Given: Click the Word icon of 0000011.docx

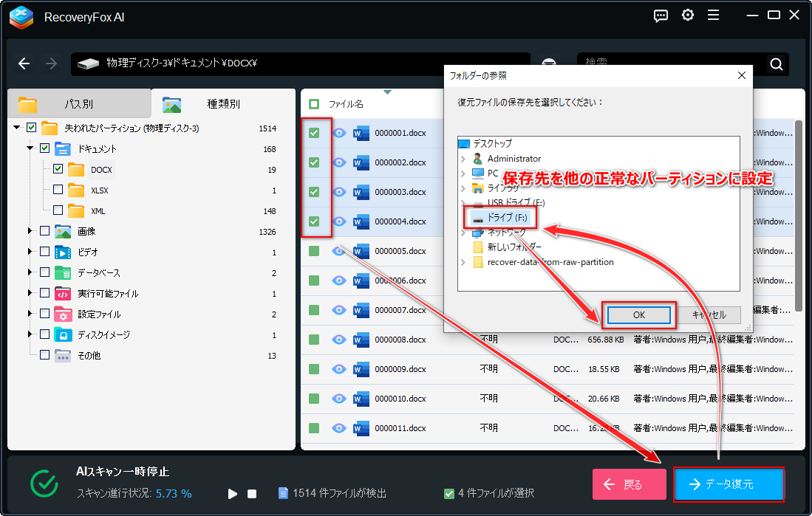Looking at the screenshot, I should pyautogui.click(x=361, y=428).
